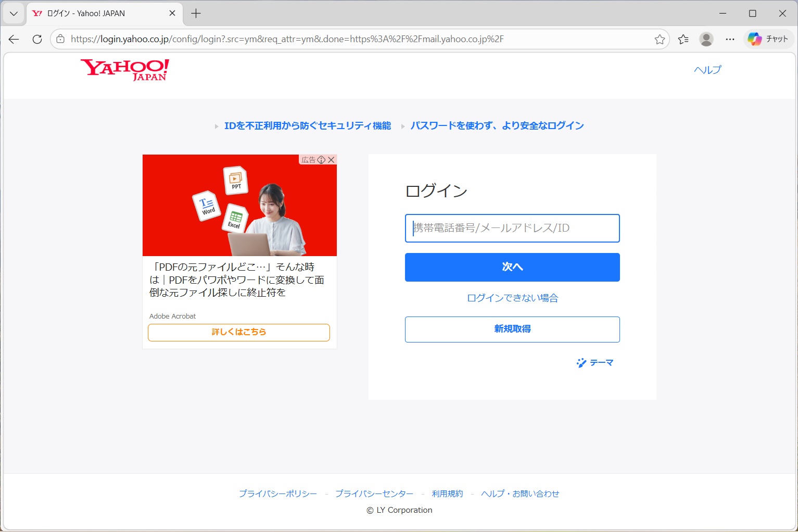Open the favorites hub icon
Screen dimensions: 798x532
tap(683, 39)
